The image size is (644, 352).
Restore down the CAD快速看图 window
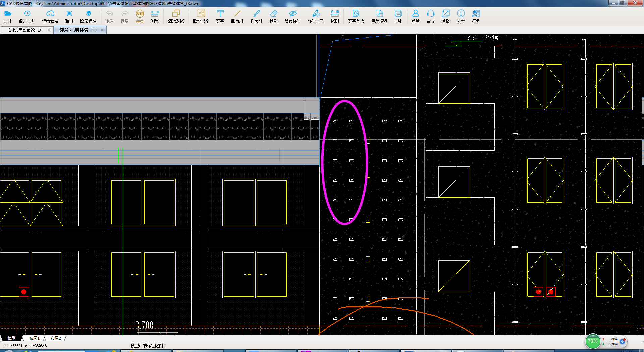click(622, 3)
